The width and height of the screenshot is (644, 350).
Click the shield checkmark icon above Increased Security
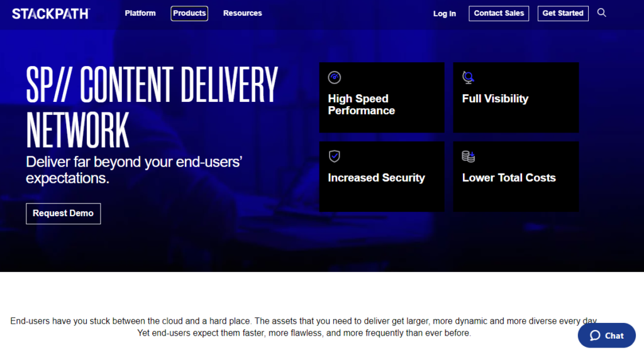(335, 156)
